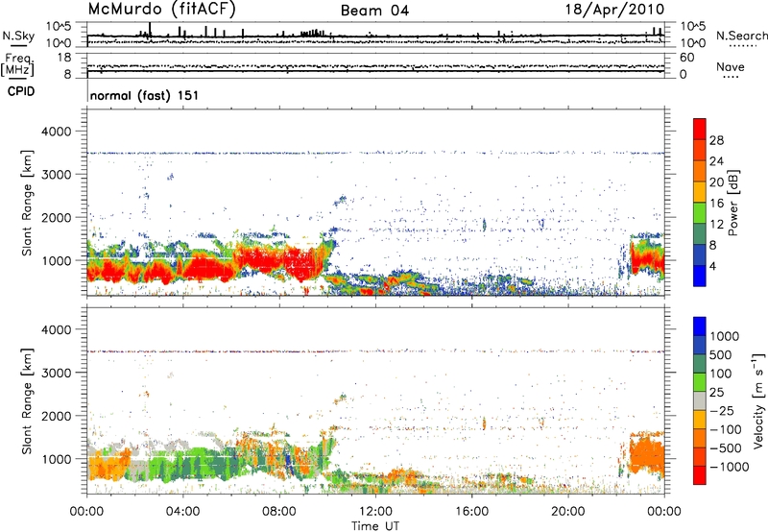Screen dimensions: 768x532
Task: Click the -500 tick on Velocity color bar
Action: (x=726, y=447)
